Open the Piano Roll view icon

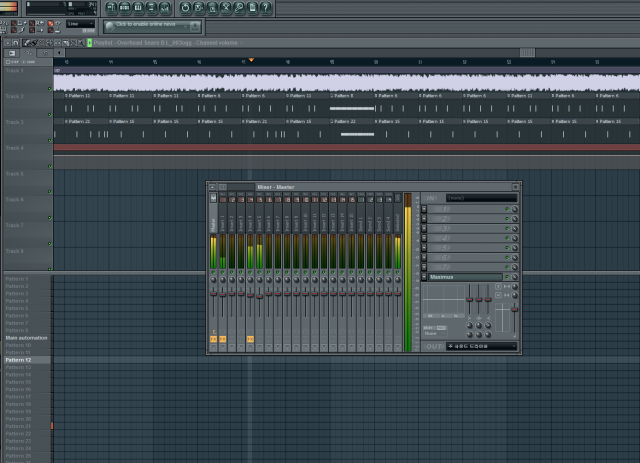pos(138,8)
